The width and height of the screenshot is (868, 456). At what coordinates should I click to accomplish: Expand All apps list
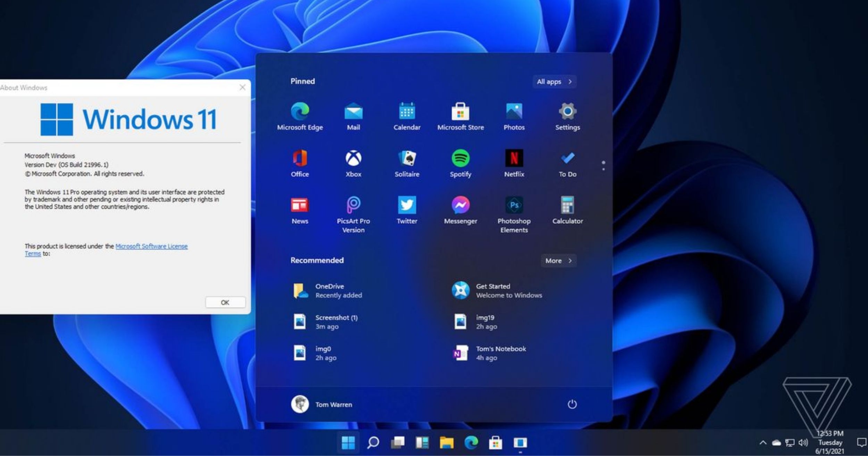click(554, 82)
